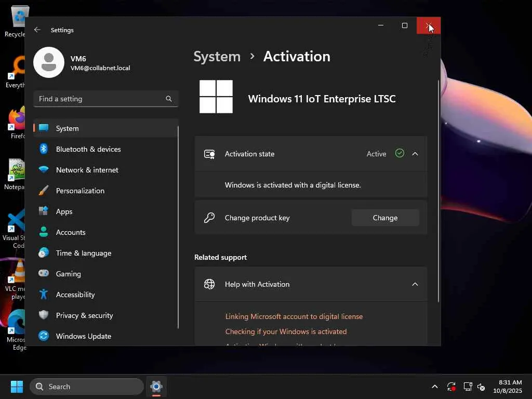This screenshot has height=399, width=532.
Task: Click the Change product key button
Action: click(385, 218)
